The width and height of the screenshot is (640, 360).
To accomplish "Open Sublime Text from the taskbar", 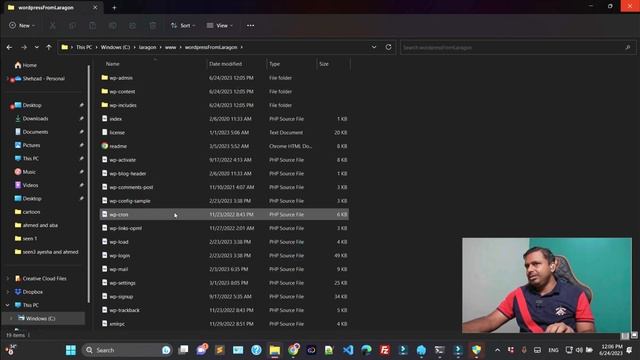I will coord(220,350).
